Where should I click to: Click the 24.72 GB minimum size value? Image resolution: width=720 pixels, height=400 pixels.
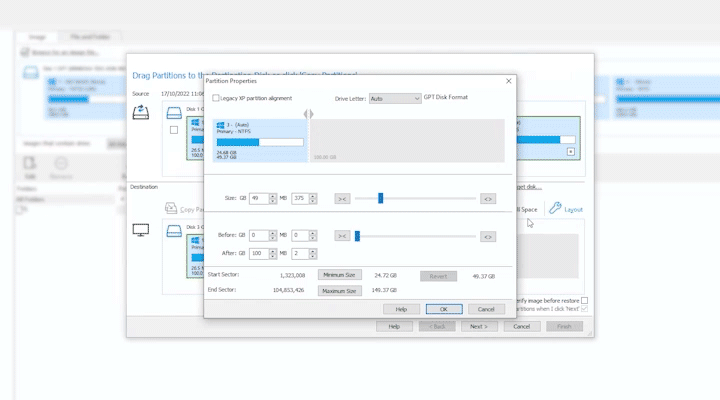(x=386, y=276)
